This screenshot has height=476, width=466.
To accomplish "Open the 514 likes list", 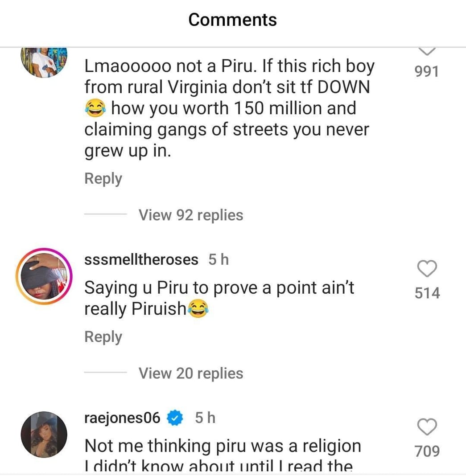I will (x=427, y=293).
